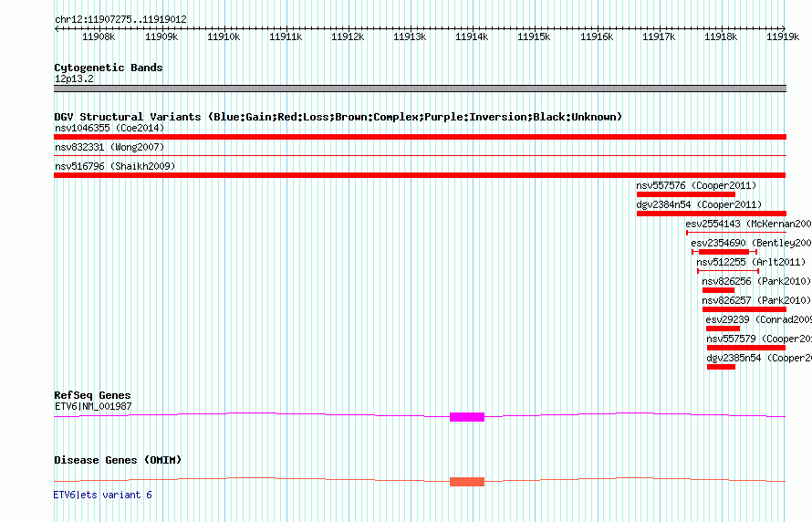
Task: Click the 11918k ruler position
Action: point(721,37)
